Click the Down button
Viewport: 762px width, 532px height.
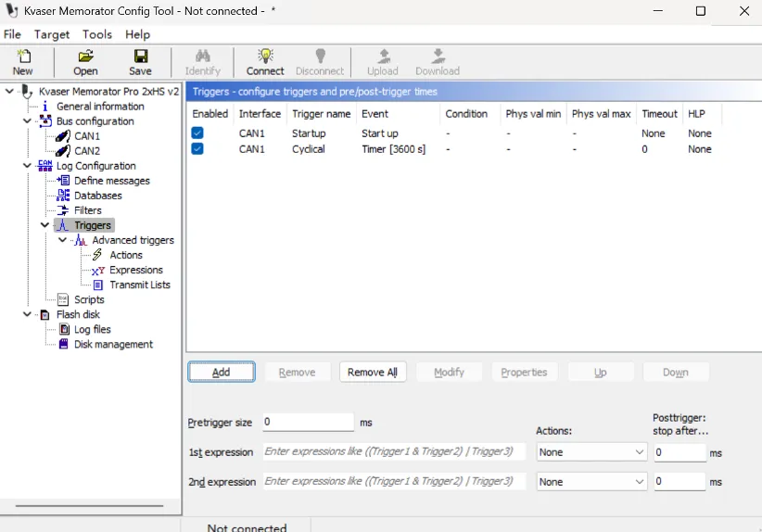tap(676, 373)
